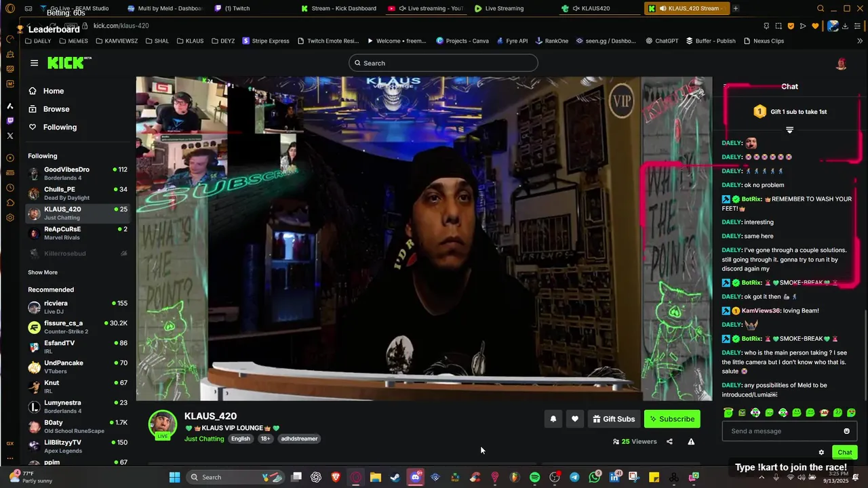The image size is (868, 488).
Task: Click the KICK logo
Action: point(68,62)
